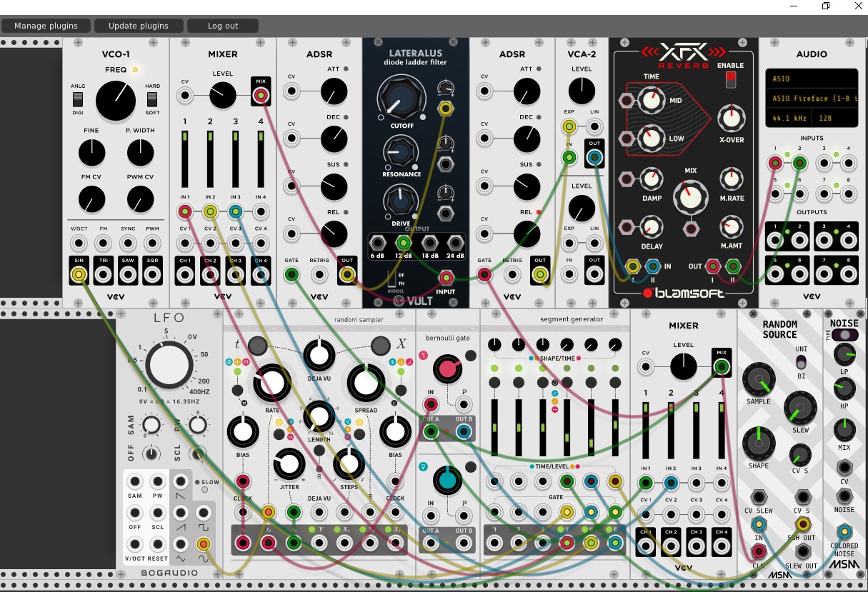
Task: Click the VCO-1 FINE knob
Action: 91,152
